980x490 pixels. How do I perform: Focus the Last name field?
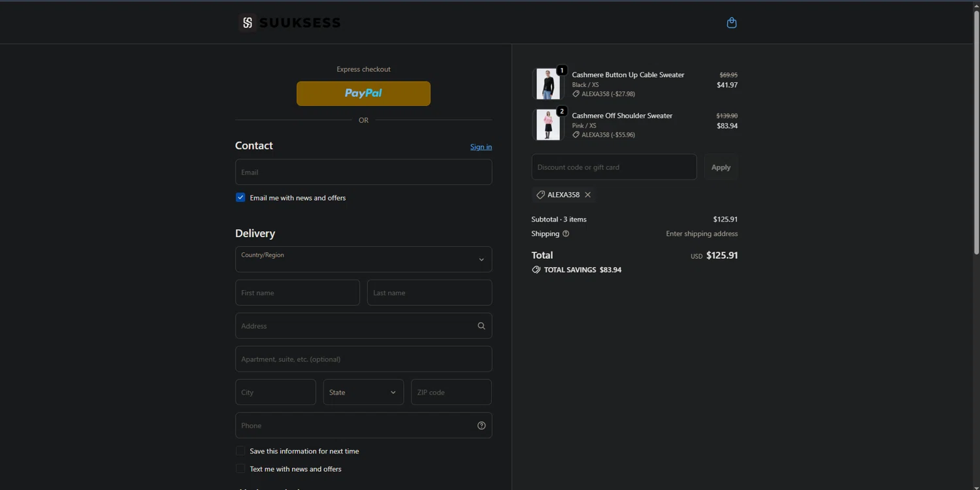point(429,293)
